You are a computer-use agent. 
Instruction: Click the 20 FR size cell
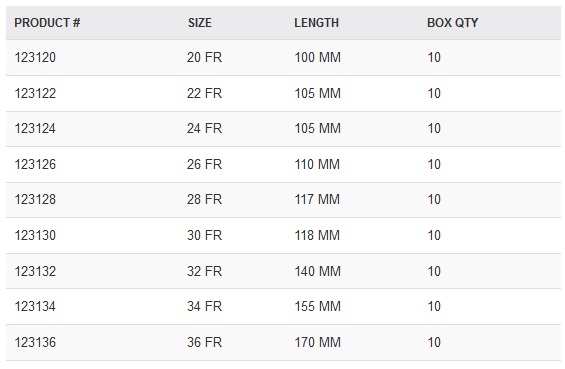click(204, 57)
